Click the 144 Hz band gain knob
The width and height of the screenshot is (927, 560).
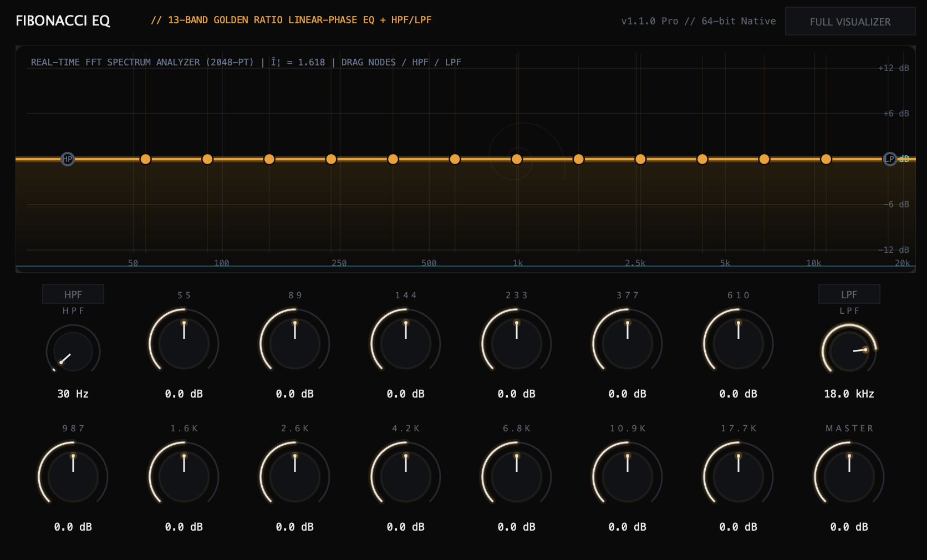click(x=406, y=344)
